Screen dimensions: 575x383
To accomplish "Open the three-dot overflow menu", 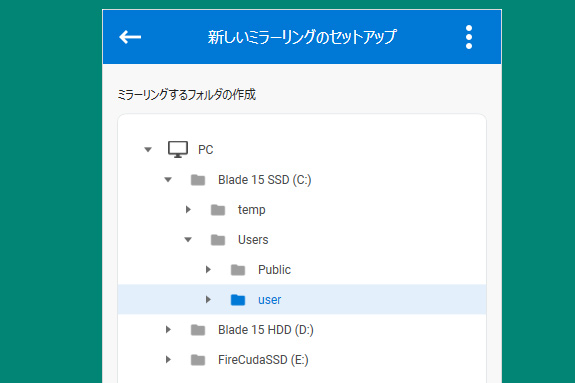I will pos(469,37).
